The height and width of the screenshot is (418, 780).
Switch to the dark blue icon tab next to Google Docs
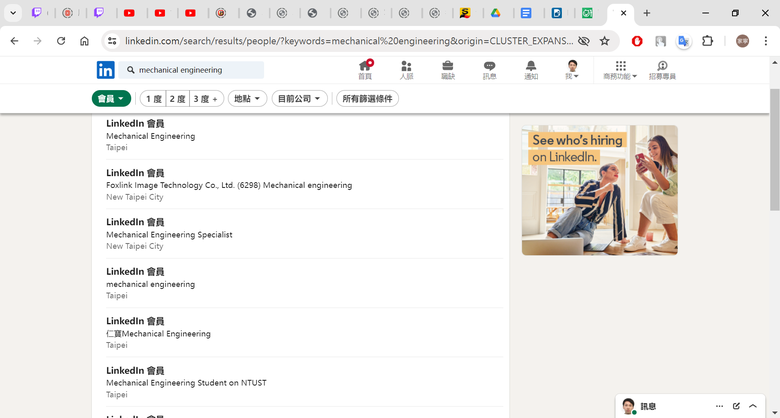click(x=557, y=13)
